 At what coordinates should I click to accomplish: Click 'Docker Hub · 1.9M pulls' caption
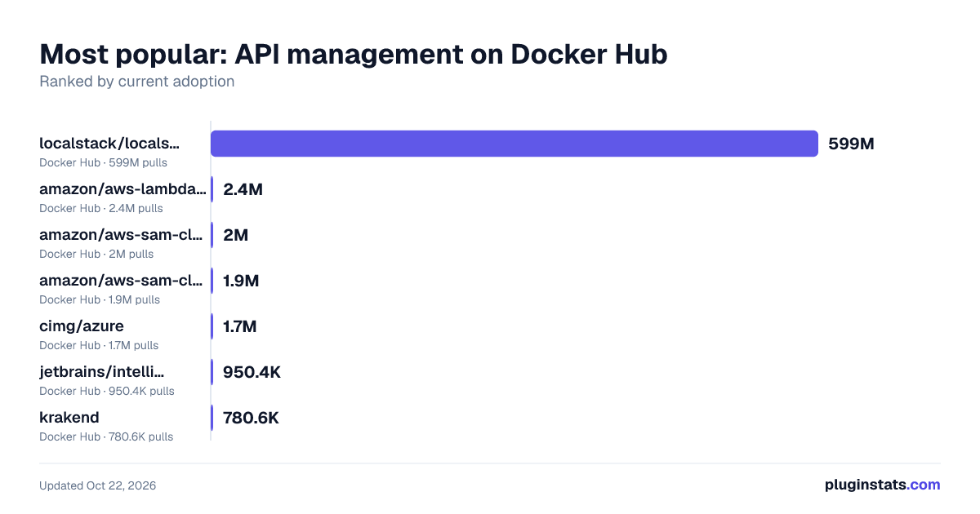(100, 299)
